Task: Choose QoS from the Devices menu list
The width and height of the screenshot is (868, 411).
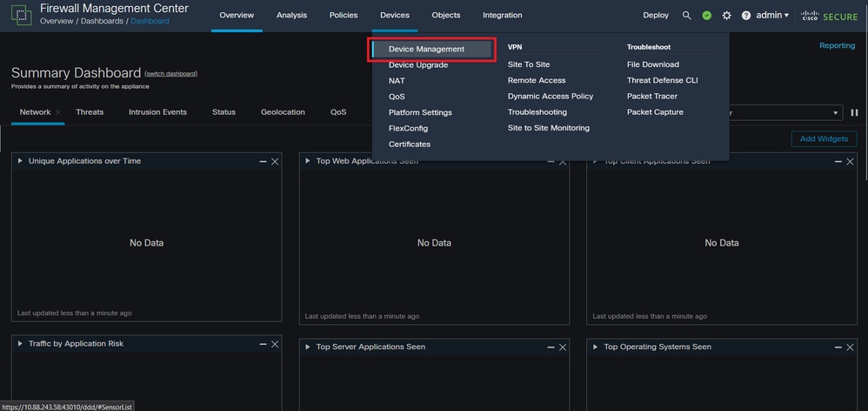Action: (x=397, y=97)
